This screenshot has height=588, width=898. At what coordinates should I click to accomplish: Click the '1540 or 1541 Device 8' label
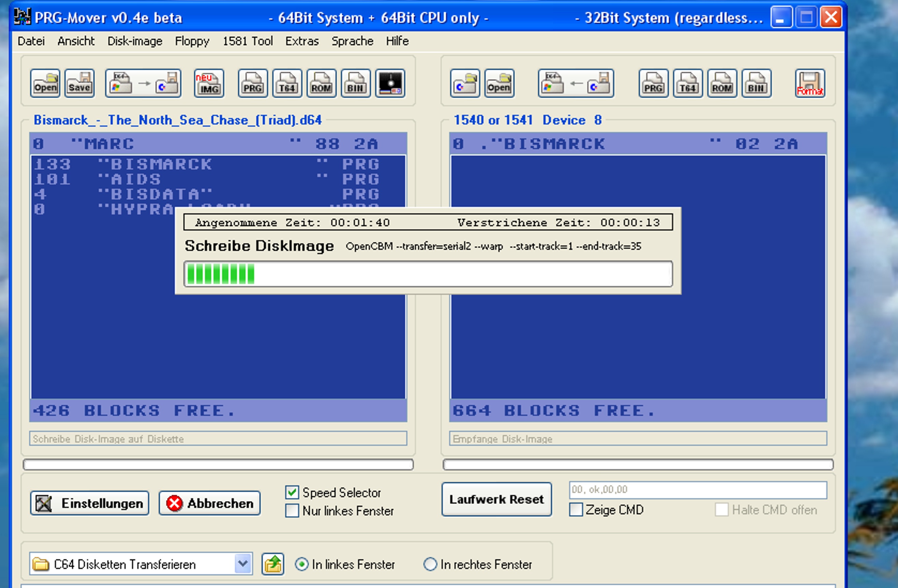pos(527,120)
